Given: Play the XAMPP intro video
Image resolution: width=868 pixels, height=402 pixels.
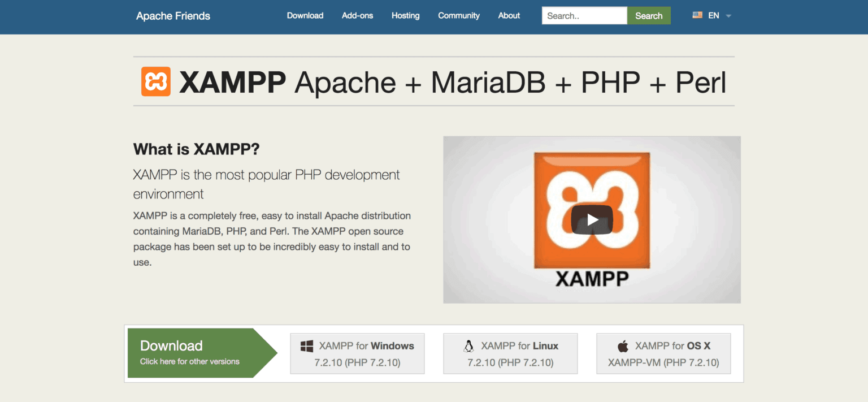Looking at the screenshot, I should 592,219.
